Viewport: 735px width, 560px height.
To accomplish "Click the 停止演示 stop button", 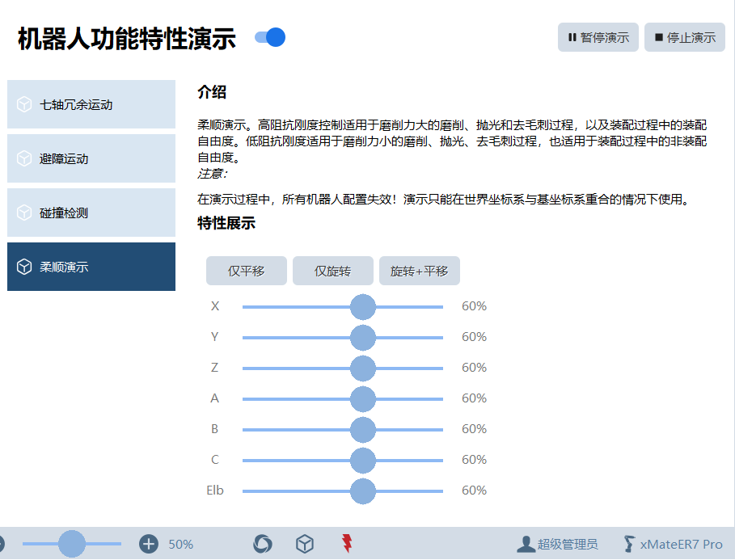I will [x=685, y=37].
